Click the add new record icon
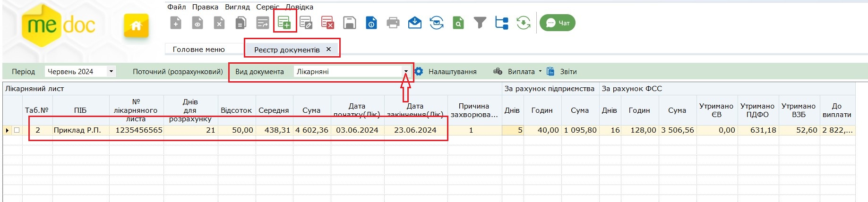This screenshot has width=868, height=202. click(284, 23)
